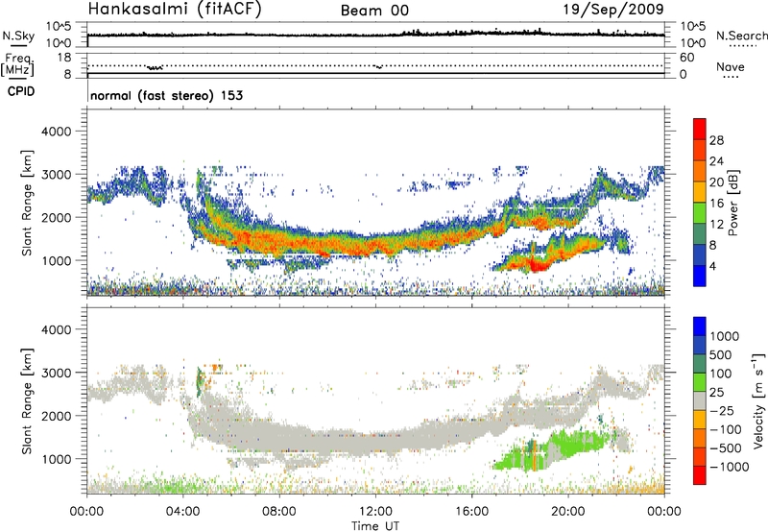Click the 'CPID' label
The image size is (768, 532).
point(21,91)
